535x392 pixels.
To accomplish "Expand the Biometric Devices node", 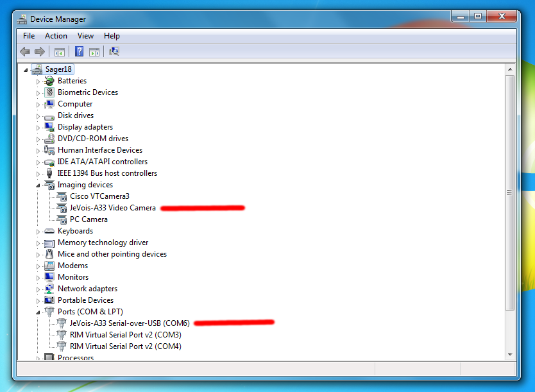I will pyautogui.click(x=38, y=93).
